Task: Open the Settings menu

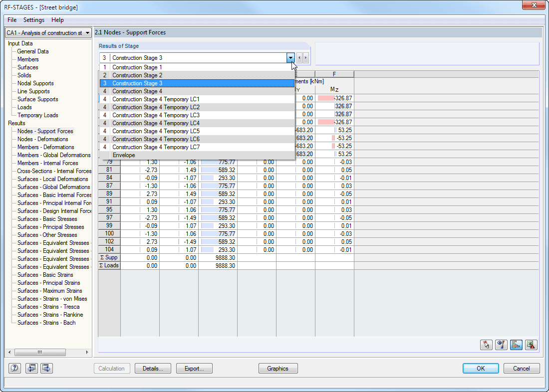Action: tap(34, 20)
